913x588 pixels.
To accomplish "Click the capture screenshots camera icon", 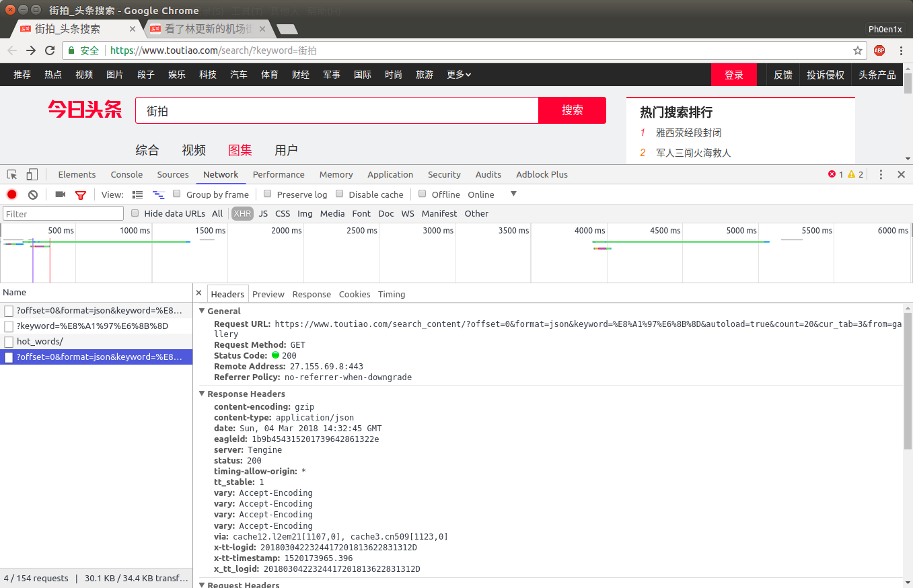I will coord(61,194).
